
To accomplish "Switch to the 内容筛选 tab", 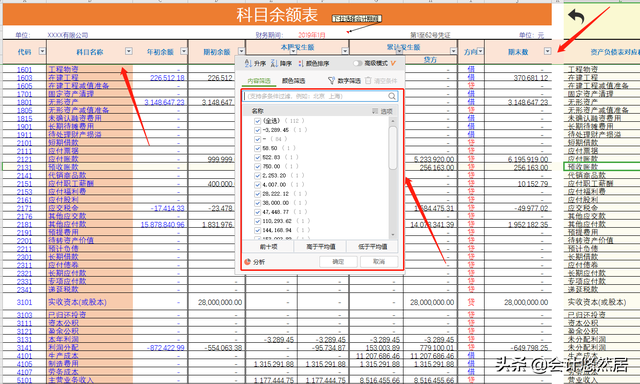I will 259,81.
